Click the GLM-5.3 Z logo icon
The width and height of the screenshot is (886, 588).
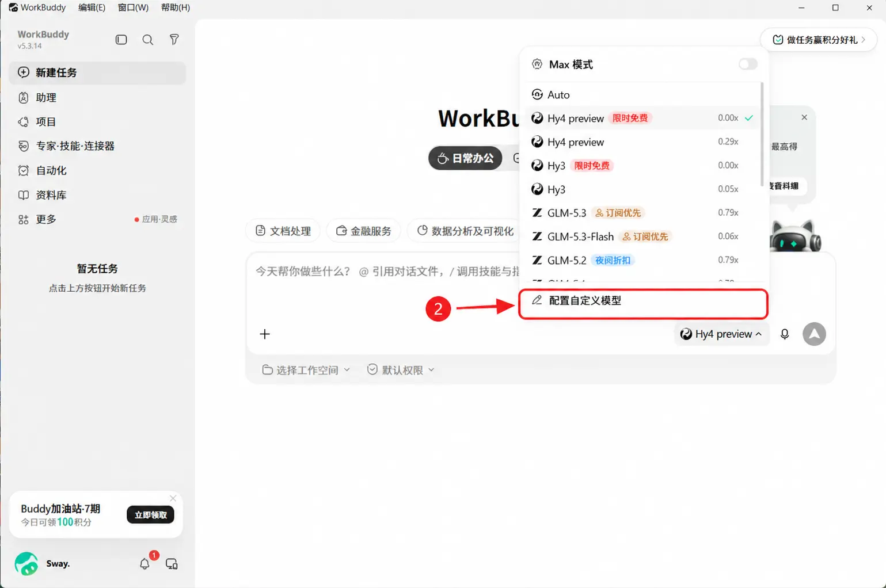(537, 213)
